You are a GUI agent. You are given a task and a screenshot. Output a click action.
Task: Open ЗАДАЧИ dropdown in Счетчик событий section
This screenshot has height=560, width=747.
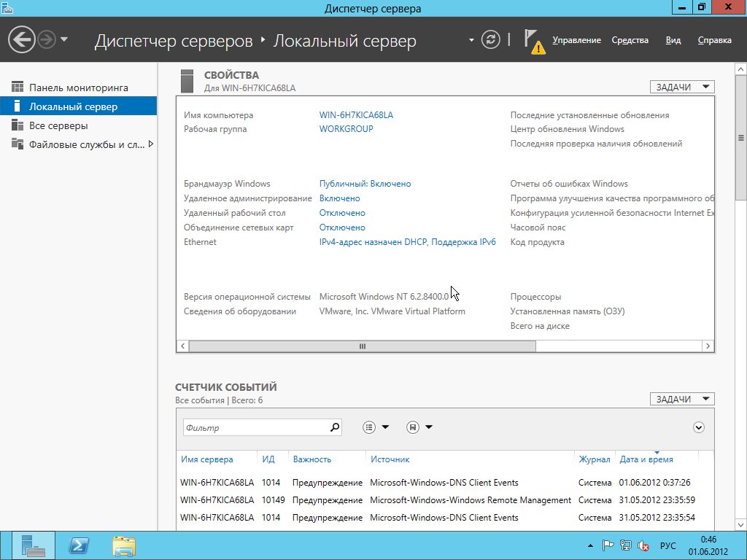click(682, 399)
